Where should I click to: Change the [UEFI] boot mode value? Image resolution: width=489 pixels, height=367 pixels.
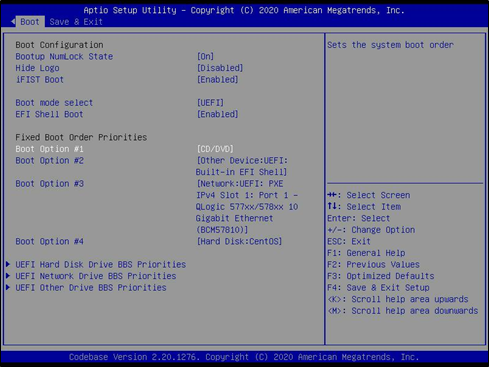[x=210, y=103]
